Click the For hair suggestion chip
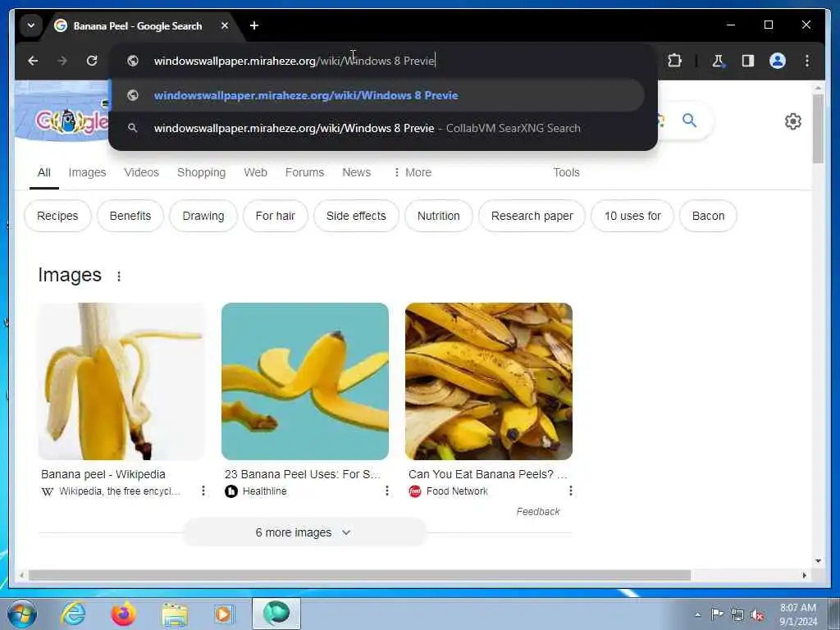The height and width of the screenshot is (630, 840). coord(276,216)
